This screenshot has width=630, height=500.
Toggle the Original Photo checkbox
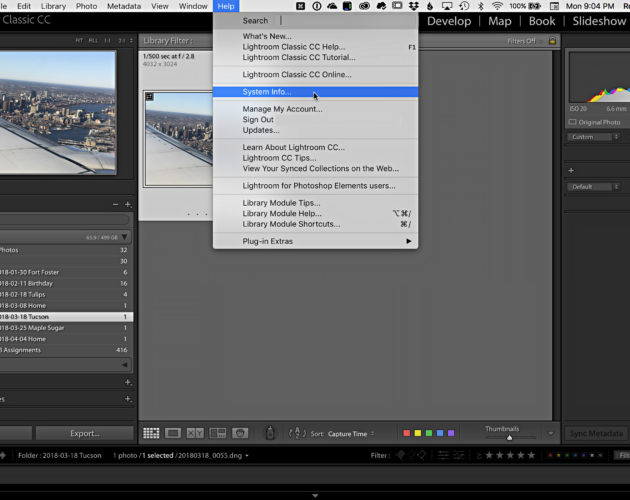point(573,122)
